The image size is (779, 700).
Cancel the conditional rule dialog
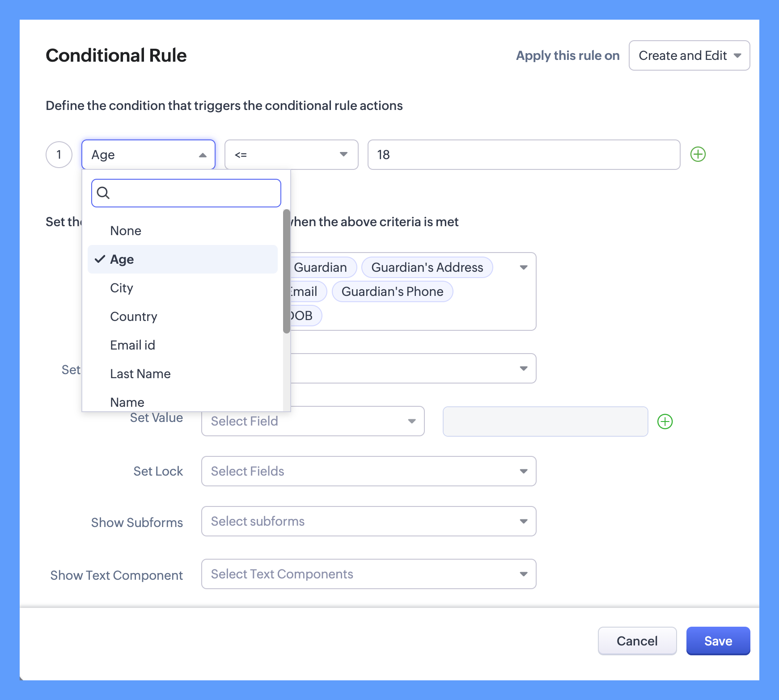pos(637,641)
